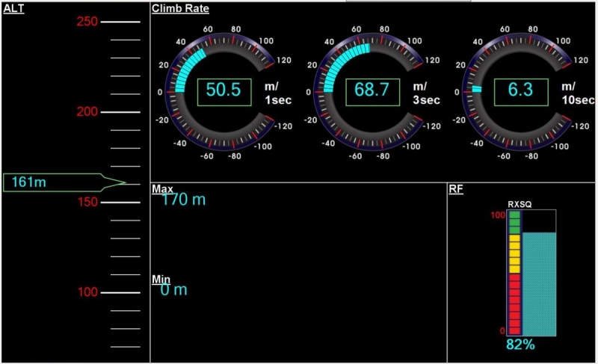
Task: Select the green segment atop the RXSQ meter
Action: (x=514, y=223)
